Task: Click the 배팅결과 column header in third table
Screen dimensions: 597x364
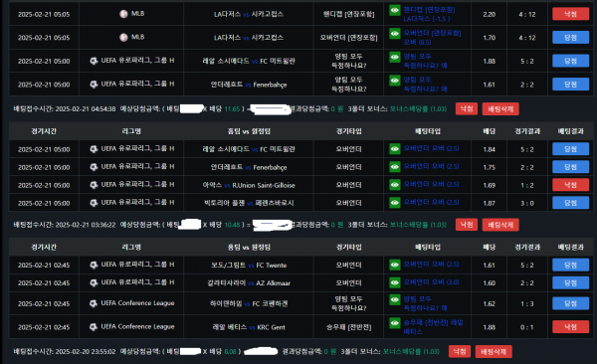Action: click(x=570, y=247)
